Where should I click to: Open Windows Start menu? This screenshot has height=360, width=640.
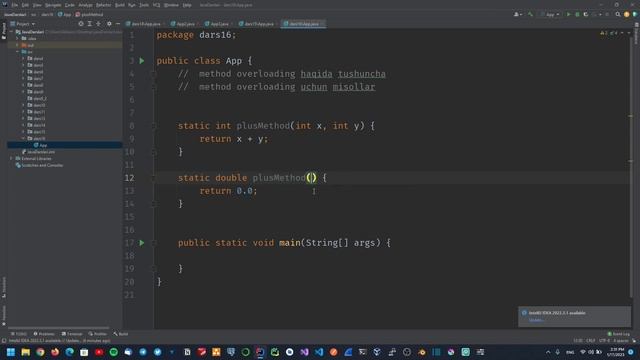pos(11,352)
